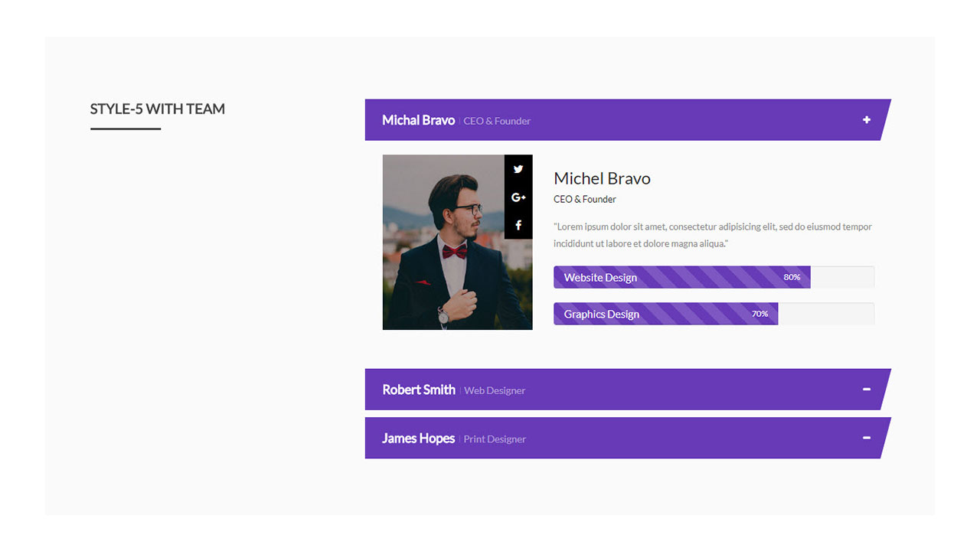Select the James Hopes accordion title
The width and height of the screenshot is (980, 551).
(x=418, y=439)
